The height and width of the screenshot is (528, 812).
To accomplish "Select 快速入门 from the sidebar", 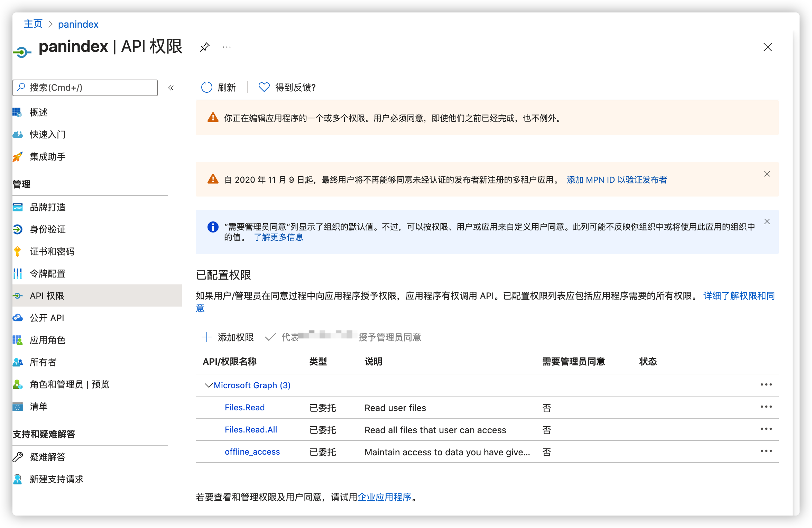I will coord(48,134).
